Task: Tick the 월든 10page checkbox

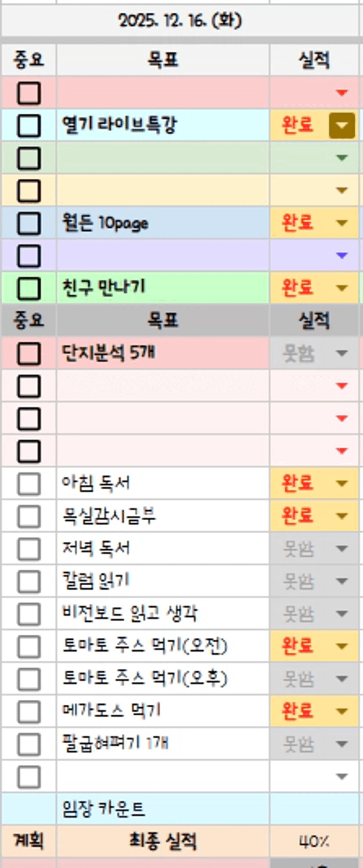Action: click(29, 223)
